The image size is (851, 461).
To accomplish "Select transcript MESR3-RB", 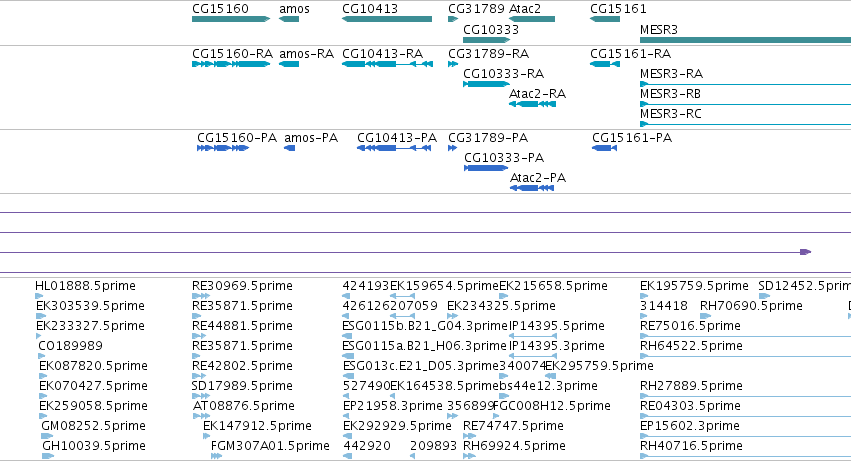I will (670, 94).
